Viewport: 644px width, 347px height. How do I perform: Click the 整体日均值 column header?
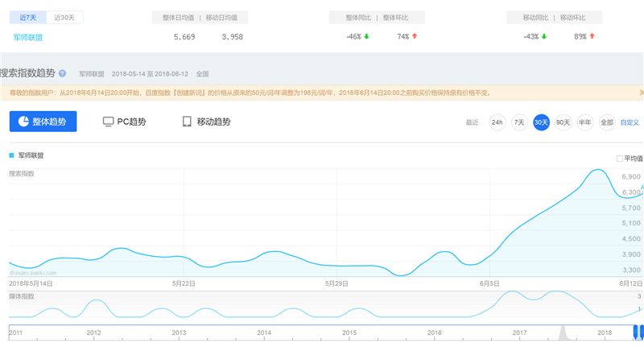(178, 18)
